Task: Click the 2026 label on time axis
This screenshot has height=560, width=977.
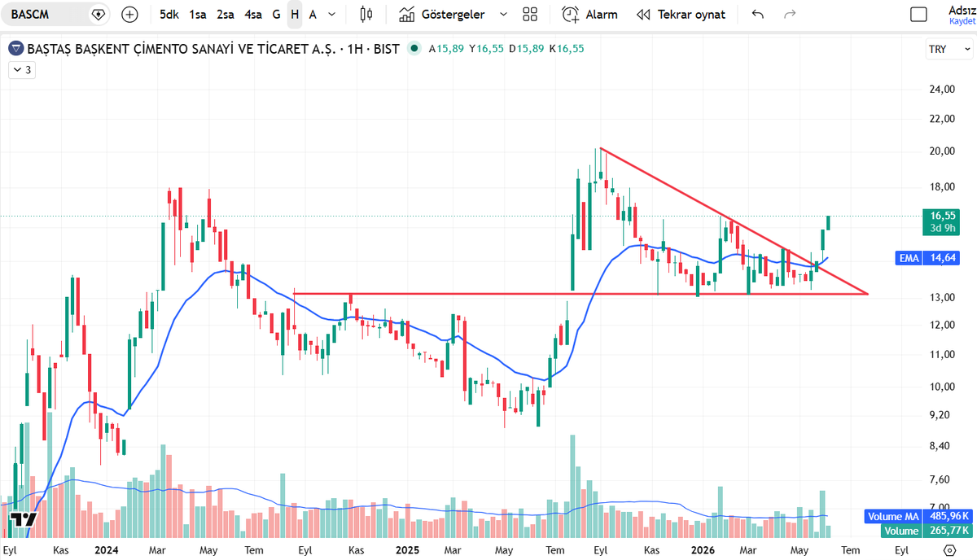Action: pos(702,549)
